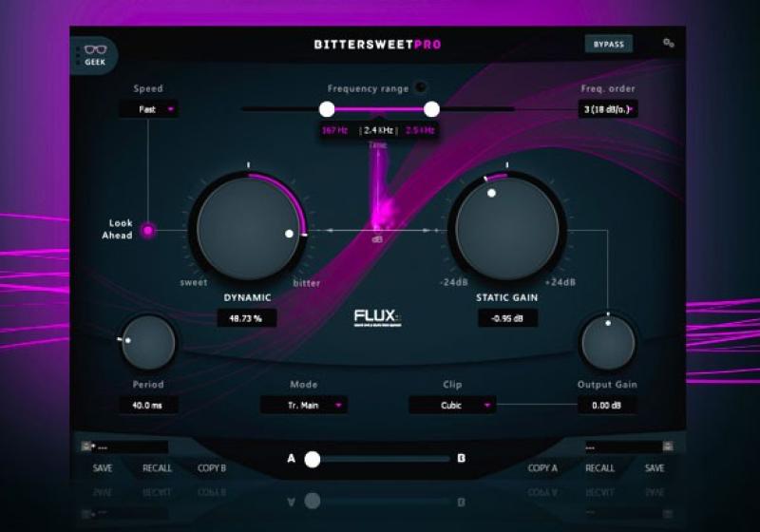
Task: Toggle the Look Ahead pink button
Action: click(148, 231)
